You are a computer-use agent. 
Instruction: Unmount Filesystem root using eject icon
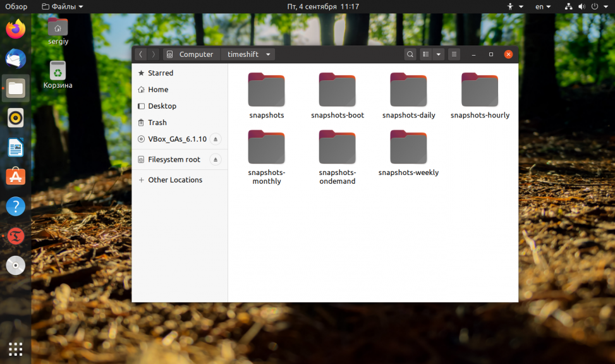pyautogui.click(x=215, y=159)
